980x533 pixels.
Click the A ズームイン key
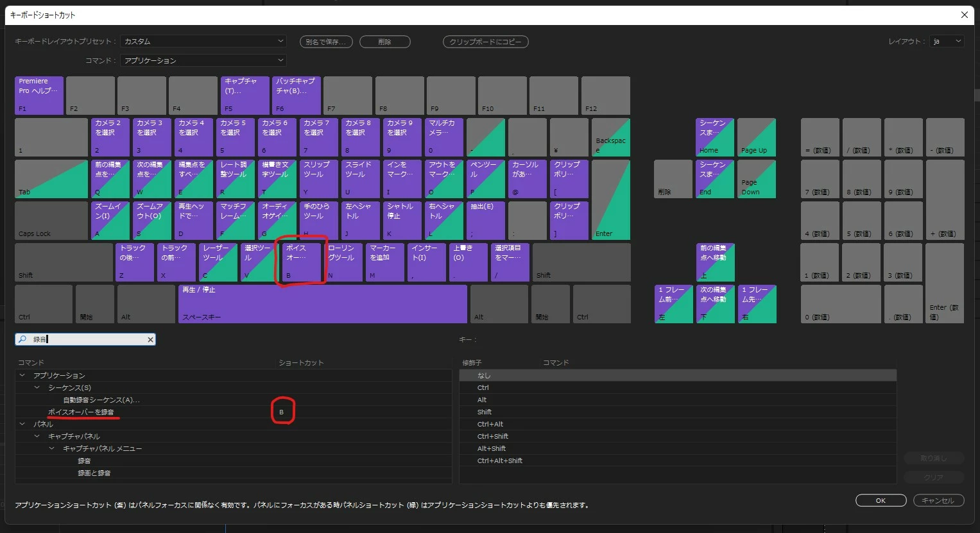(110, 221)
